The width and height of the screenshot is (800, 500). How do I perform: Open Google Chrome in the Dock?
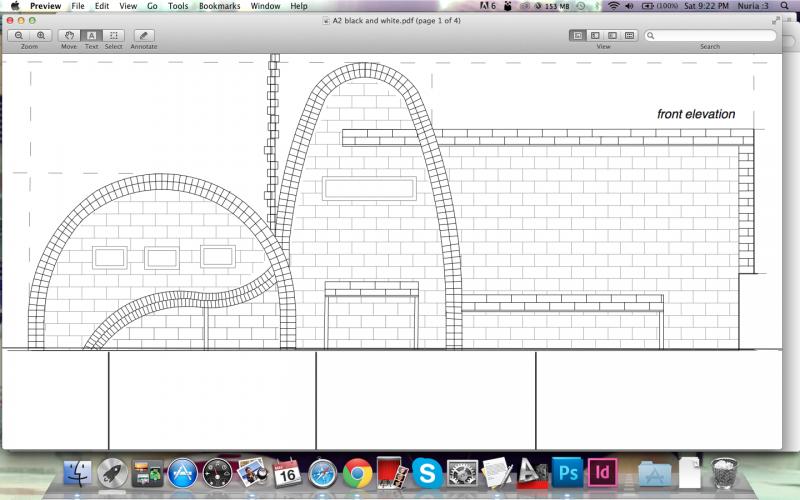(357, 472)
